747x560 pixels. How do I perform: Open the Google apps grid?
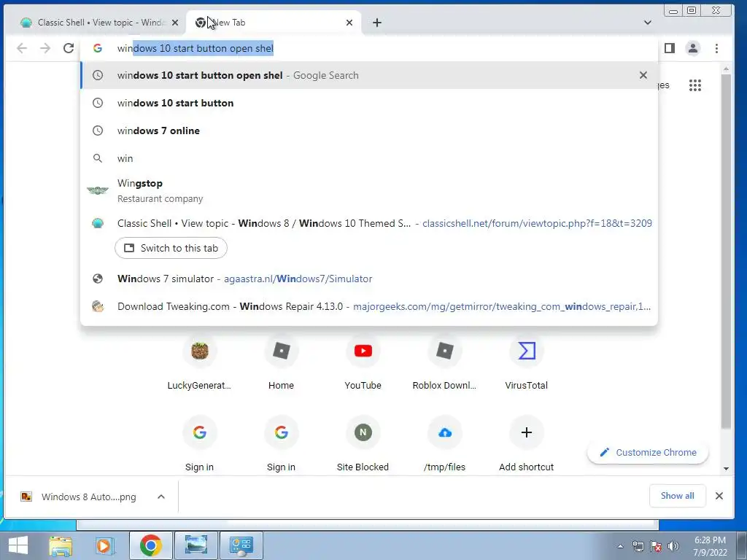[x=695, y=85]
